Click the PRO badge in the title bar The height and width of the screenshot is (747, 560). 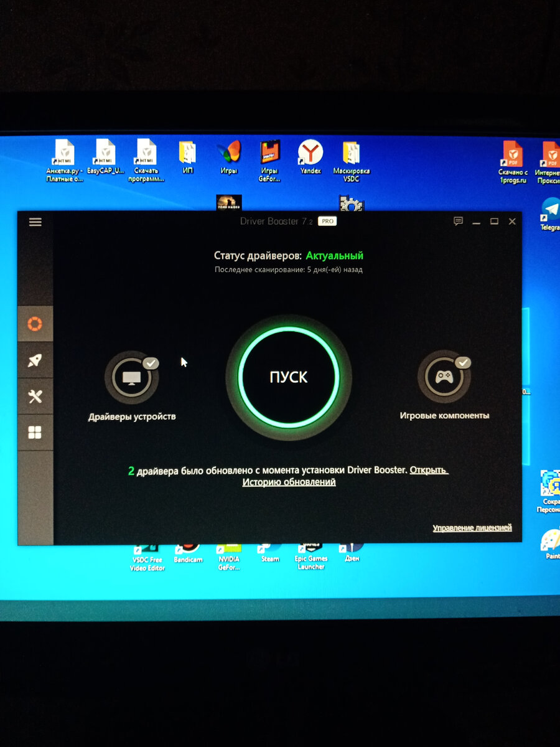tap(327, 221)
